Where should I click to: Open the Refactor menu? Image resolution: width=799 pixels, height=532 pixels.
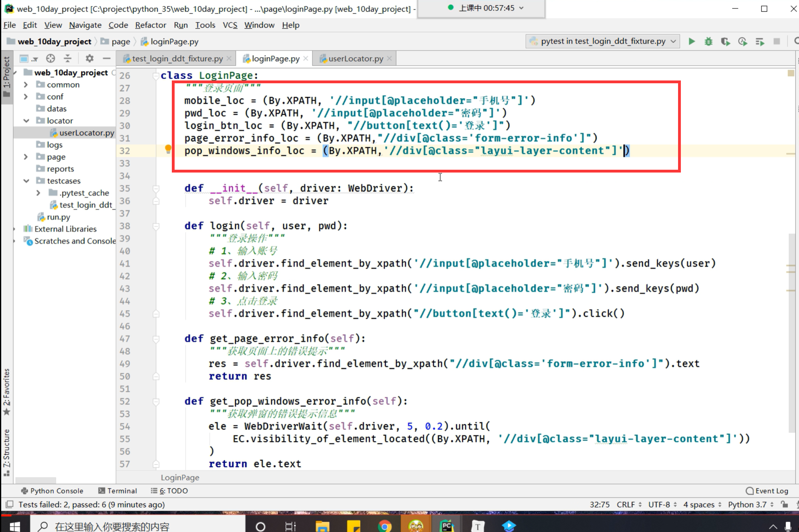pos(150,25)
